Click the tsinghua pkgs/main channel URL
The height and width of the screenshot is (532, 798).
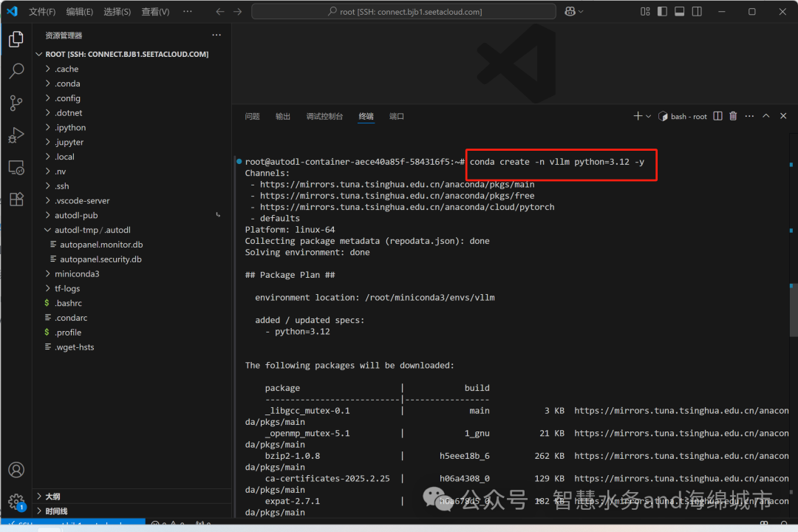[x=397, y=184]
